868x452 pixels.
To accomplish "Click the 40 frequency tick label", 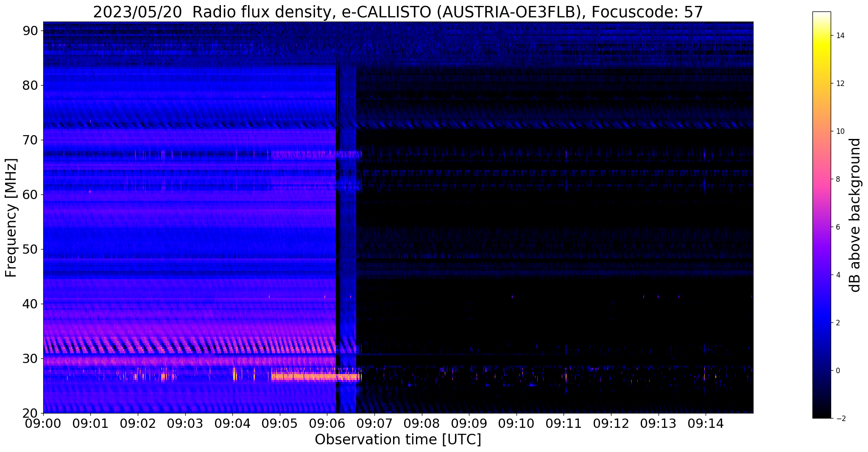I will 31,304.
